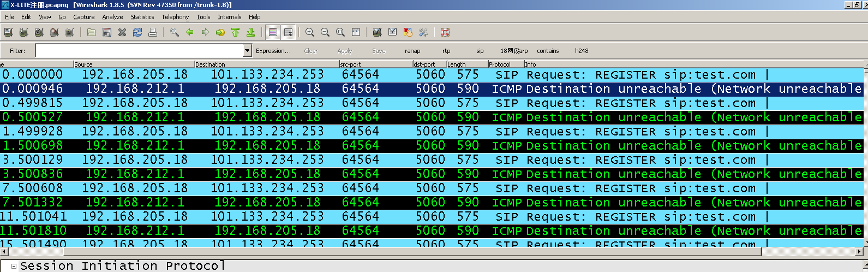Zoom out packet text icon
The width and height of the screenshot is (868, 272).
click(x=325, y=33)
